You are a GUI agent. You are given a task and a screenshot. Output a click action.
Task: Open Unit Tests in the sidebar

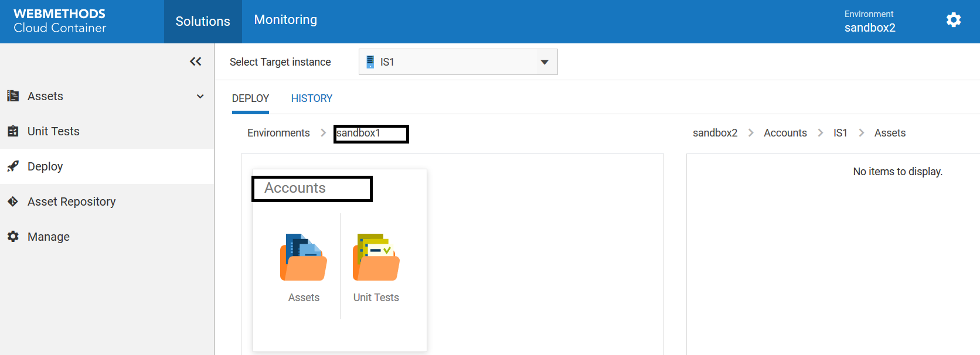[x=107, y=131]
